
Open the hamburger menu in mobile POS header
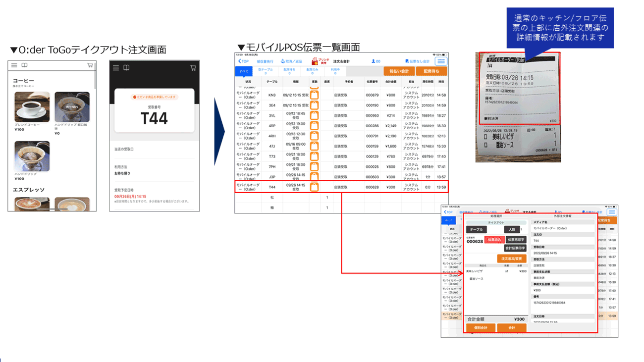click(x=440, y=61)
